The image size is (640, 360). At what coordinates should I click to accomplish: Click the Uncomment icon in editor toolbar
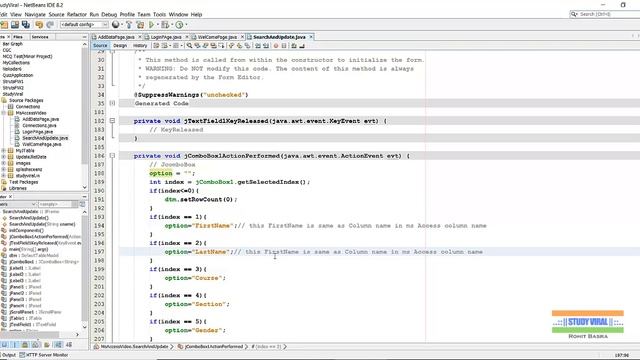click(302, 46)
